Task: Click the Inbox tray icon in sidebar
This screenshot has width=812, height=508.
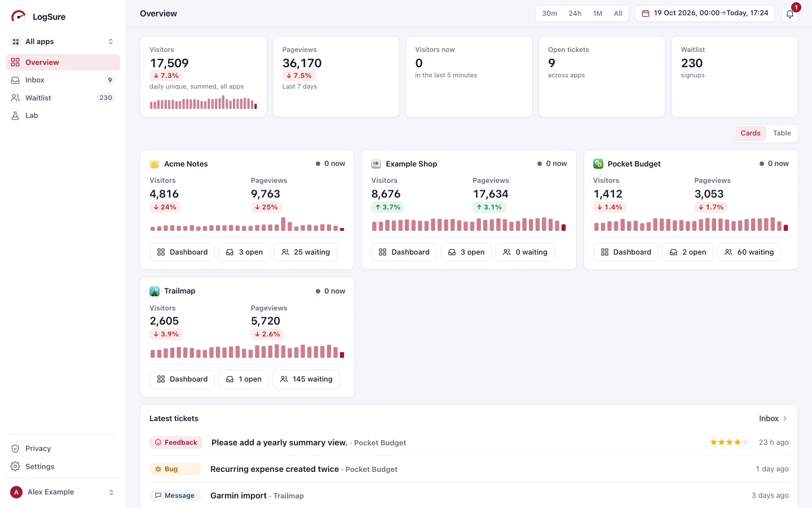Action: 15,80
